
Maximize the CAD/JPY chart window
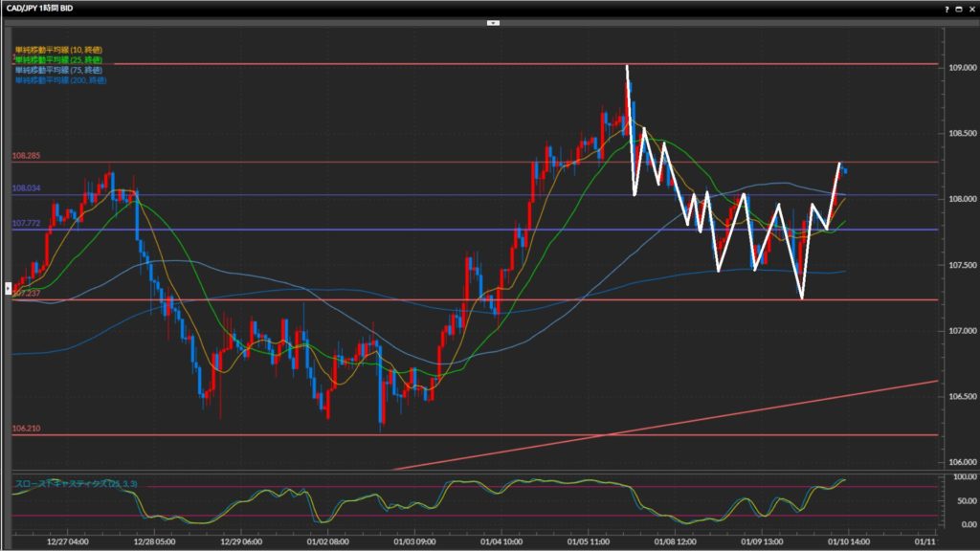[x=959, y=8]
